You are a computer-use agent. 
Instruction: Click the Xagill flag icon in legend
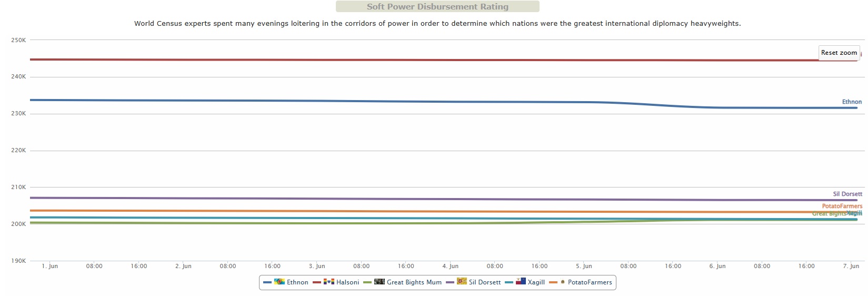click(x=521, y=282)
